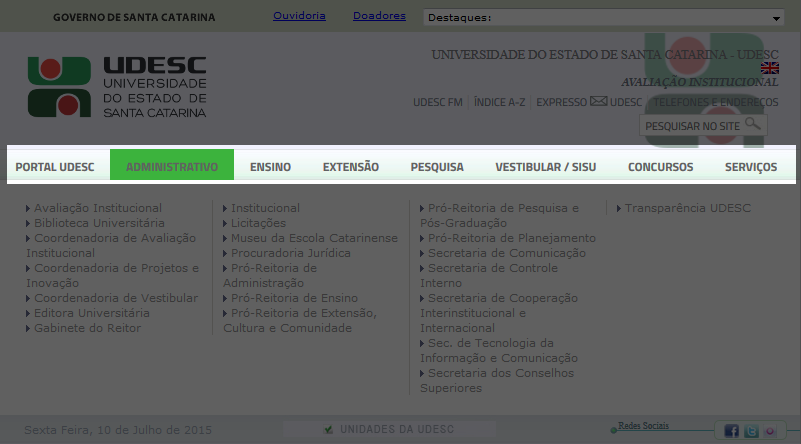Open the Pesquisa menu
Screen dimensions: 801x444
click(437, 167)
